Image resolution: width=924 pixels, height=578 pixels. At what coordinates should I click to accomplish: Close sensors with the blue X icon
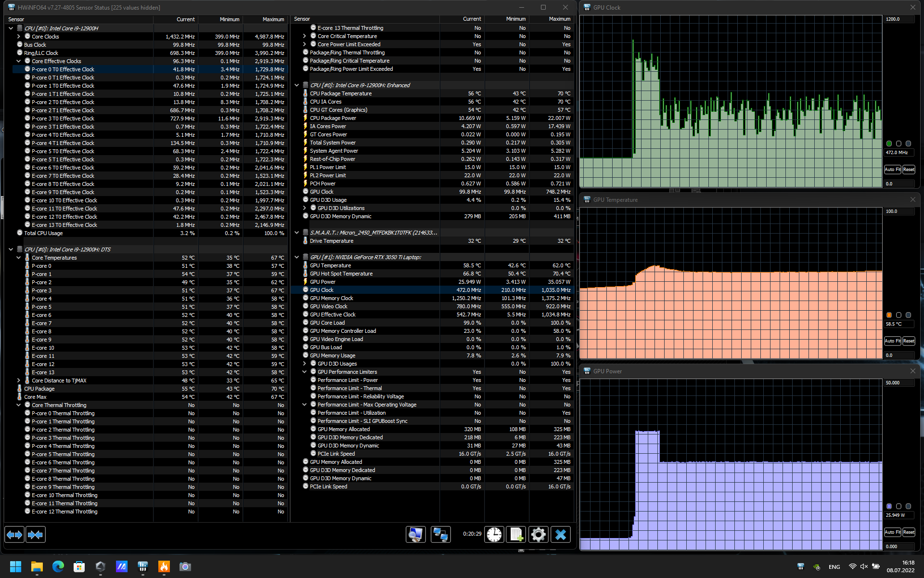click(x=560, y=535)
